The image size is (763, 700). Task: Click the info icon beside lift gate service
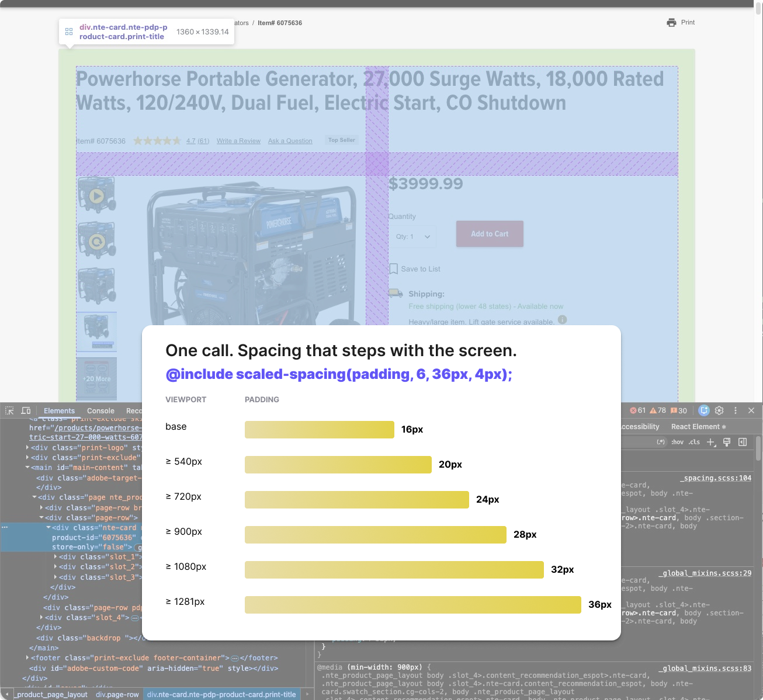(562, 319)
